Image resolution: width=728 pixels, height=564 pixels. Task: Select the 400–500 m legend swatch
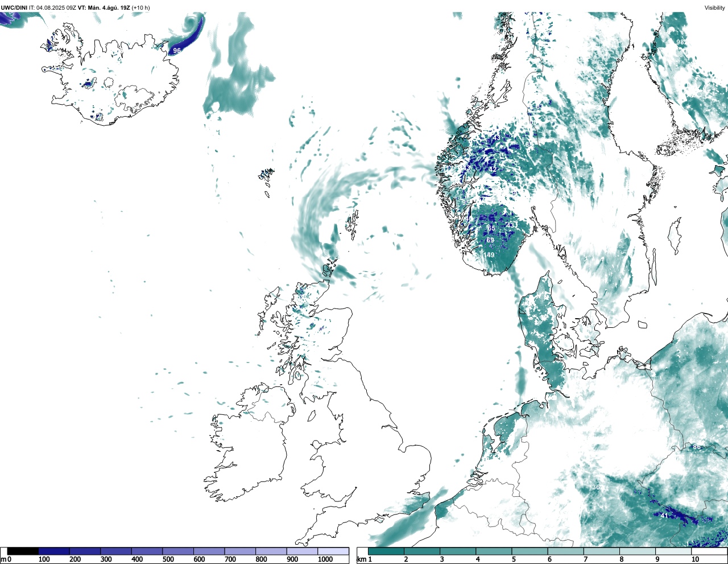click(x=147, y=551)
